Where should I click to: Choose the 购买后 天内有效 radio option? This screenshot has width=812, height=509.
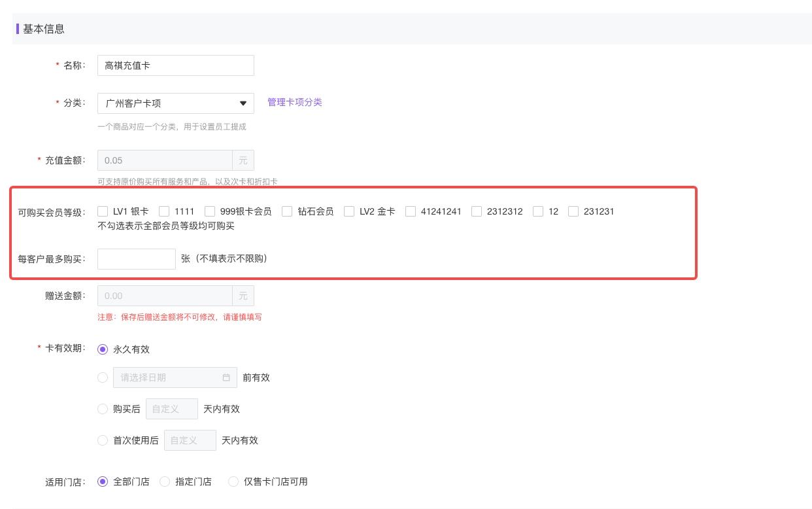(103, 409)
